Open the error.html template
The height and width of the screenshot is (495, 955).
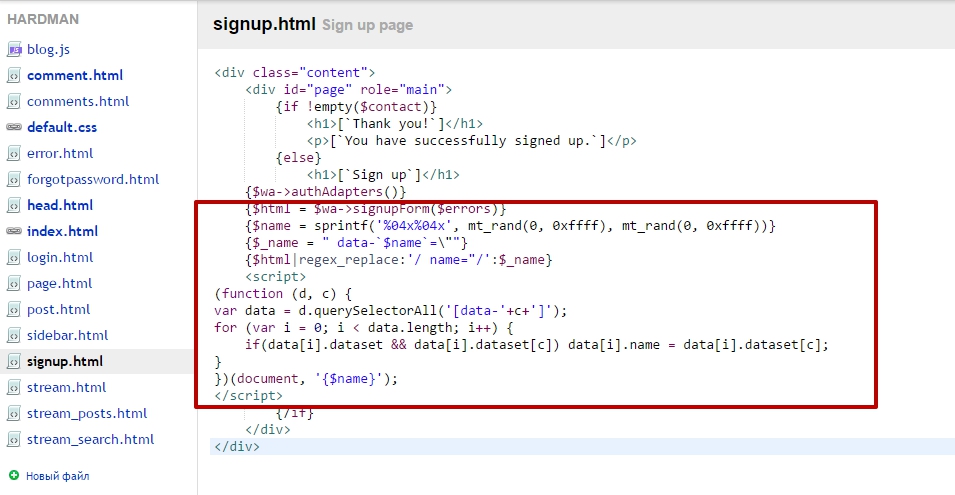click(60, 153)
